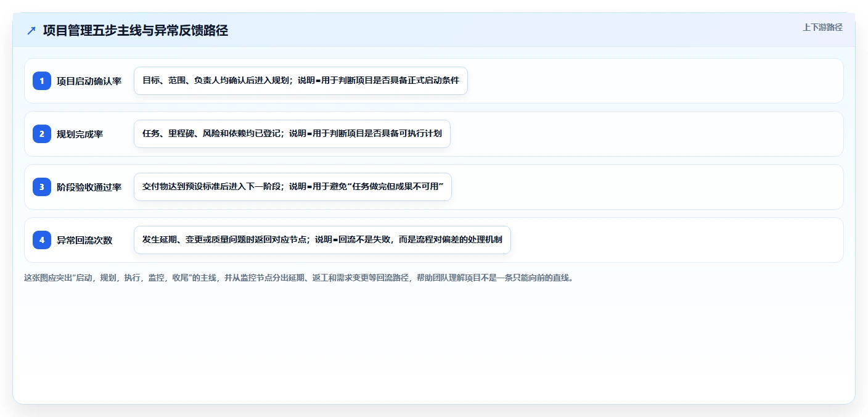Open the description box starting 交付物达到预设标准
This screenshot has height=417, width=868.
pyautogui.click(x=293, y=187)
